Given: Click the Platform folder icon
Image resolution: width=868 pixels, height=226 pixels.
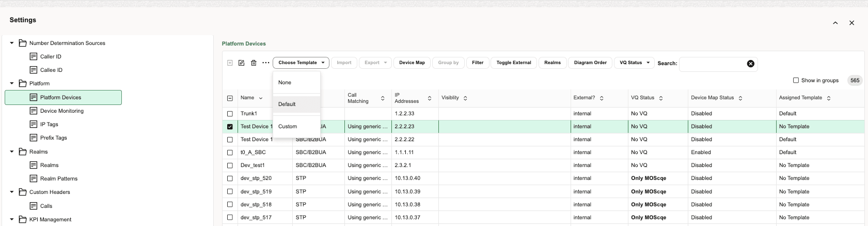Looking at the screenshot, I should (23, 83).
